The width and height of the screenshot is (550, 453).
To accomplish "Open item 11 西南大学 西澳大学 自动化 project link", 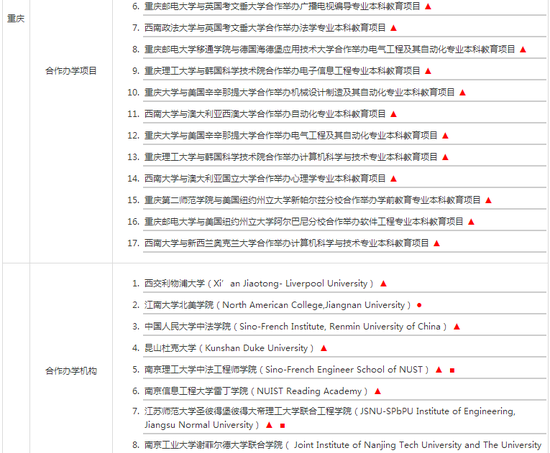I will pyautogui.click(x=265, y=114).
